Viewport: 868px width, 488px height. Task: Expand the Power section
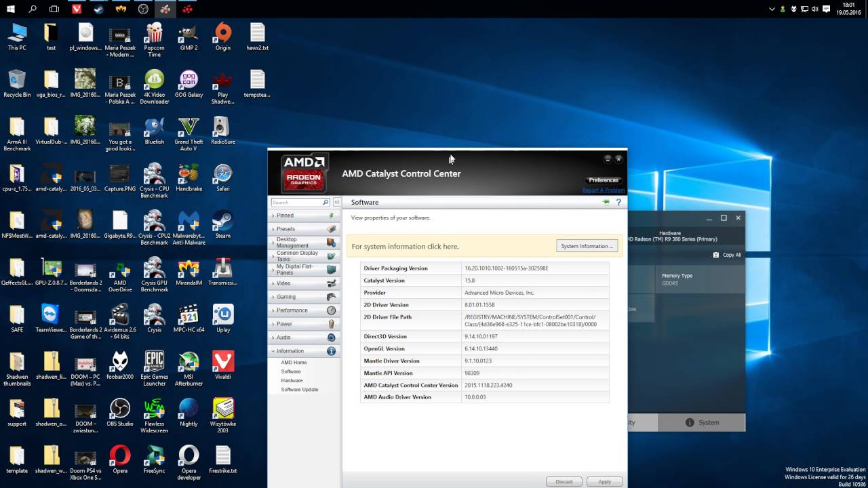pos(304,324)
